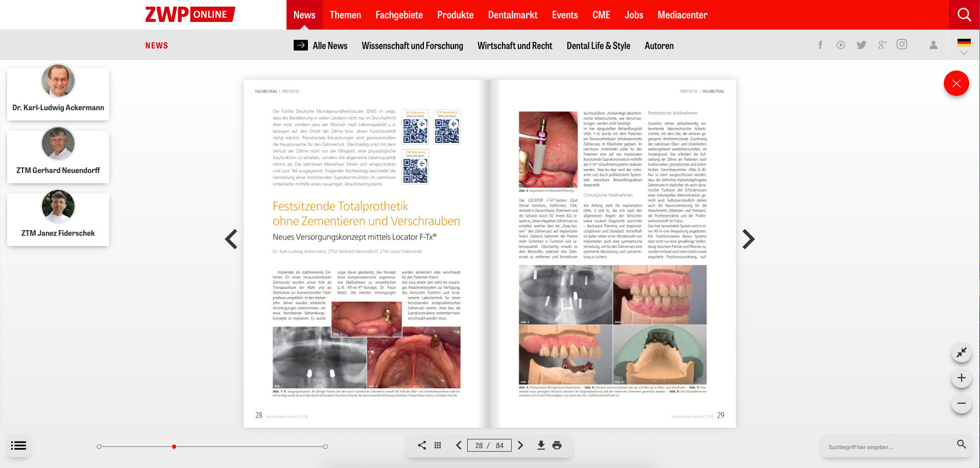Viewport: 980px width, 468px height.
Task: Toggle fullscreen with the collapse arrows icon
Action: point(962,352)
